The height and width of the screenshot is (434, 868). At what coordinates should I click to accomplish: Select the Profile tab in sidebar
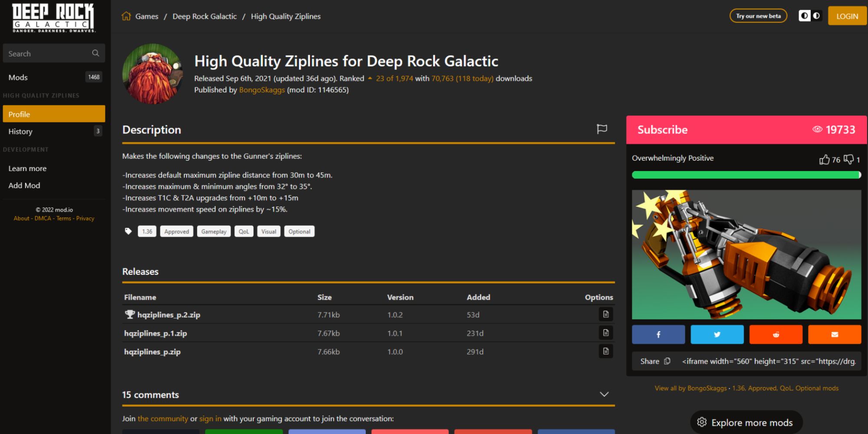(x=54, y=114)
